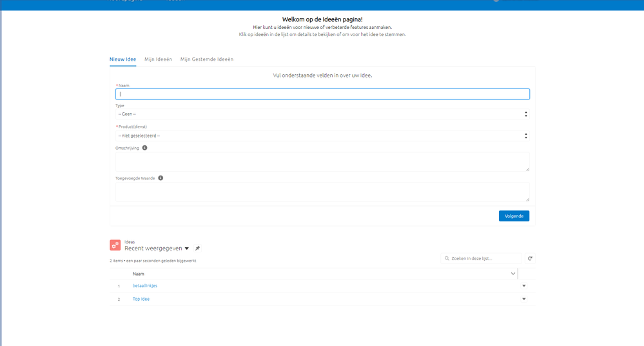Open Naam column sort options chevron
Screen dimensions: 644x346
513,274
